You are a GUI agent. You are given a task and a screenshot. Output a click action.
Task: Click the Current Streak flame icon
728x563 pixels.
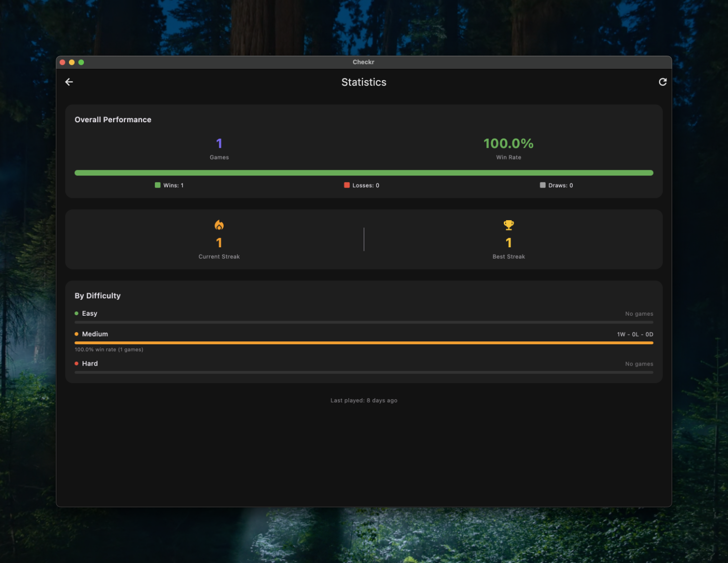(x=219, y=225)
